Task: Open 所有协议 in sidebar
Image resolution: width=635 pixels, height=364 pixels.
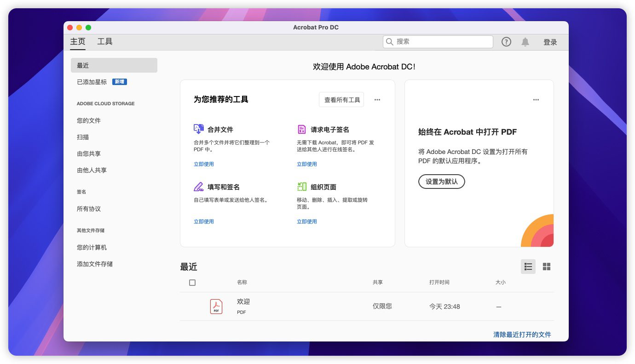Action: pyautogui.click(x=89, y=209)
